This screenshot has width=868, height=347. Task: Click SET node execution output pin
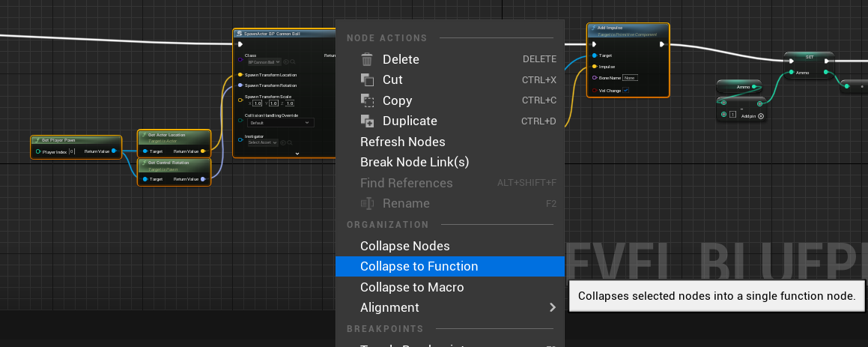tap(827, 61)
